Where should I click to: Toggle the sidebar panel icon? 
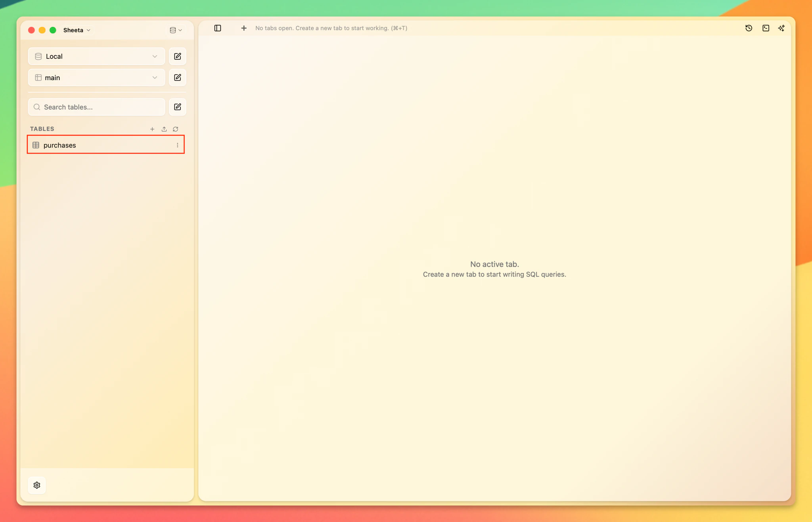point(218,28)
